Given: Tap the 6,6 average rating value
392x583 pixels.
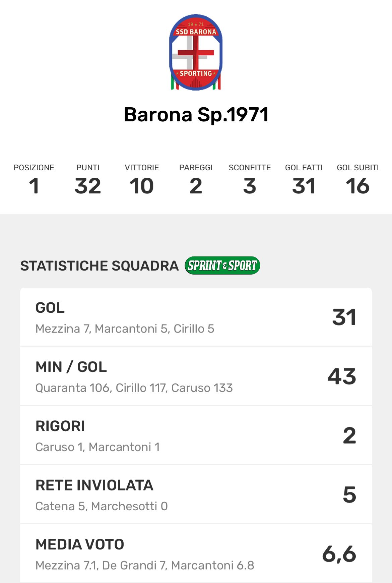Looking at the screenshot, I should click(x=339, y=553).
